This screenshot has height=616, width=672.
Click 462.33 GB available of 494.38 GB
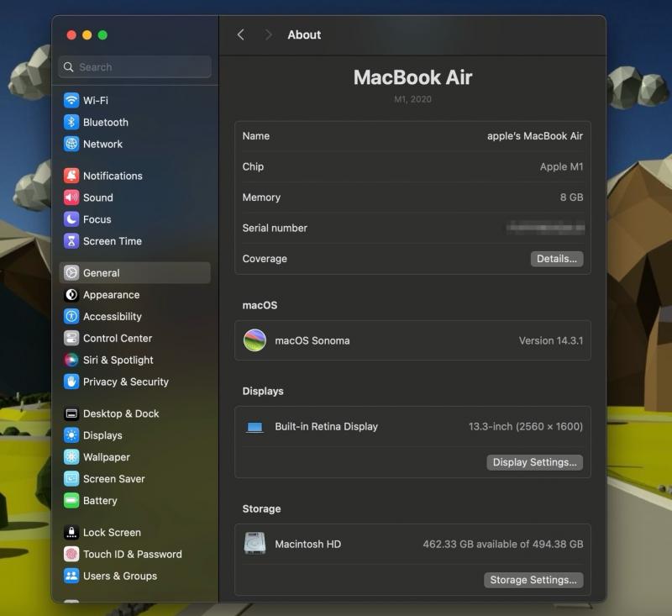point(502,544)
